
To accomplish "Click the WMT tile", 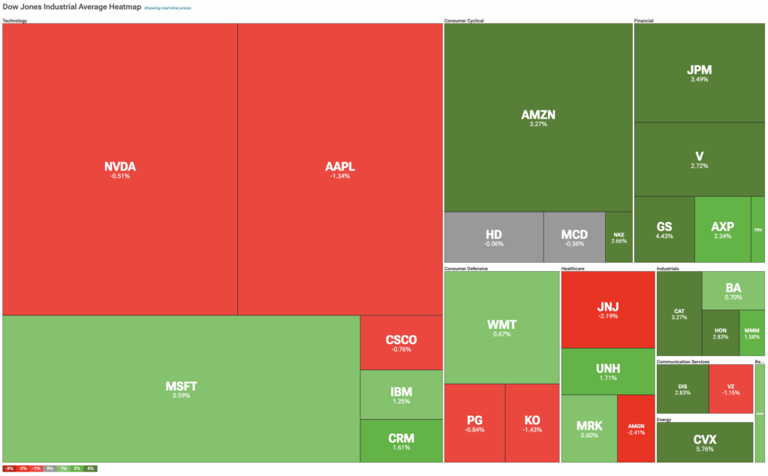I will pyautogui.click(x=501, y=327).
